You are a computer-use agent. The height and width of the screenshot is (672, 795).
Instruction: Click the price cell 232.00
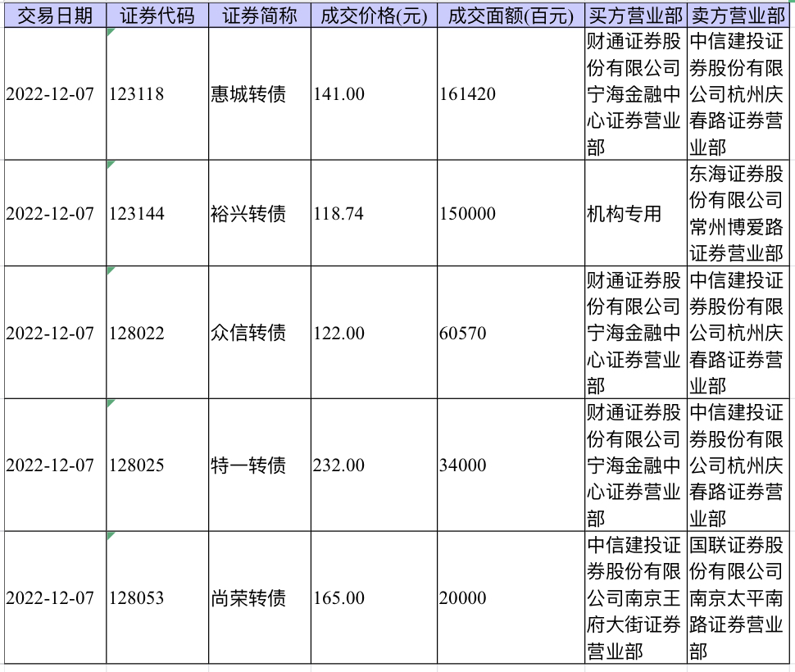(375, 465)
